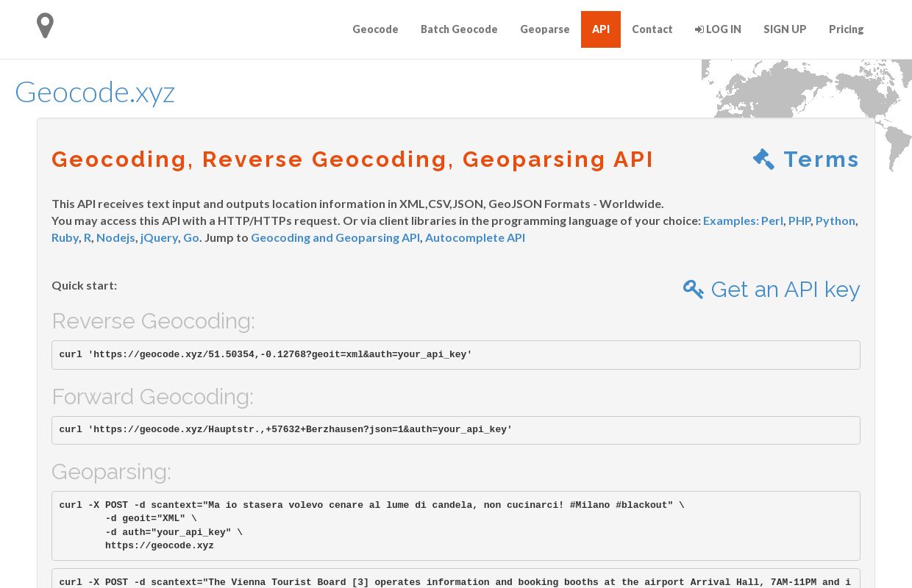Image resolution: width=912 pixels, height=588 pixels.
Task: Click the 'Forward Geocoding:' heading
Action: tap(152, 397)
